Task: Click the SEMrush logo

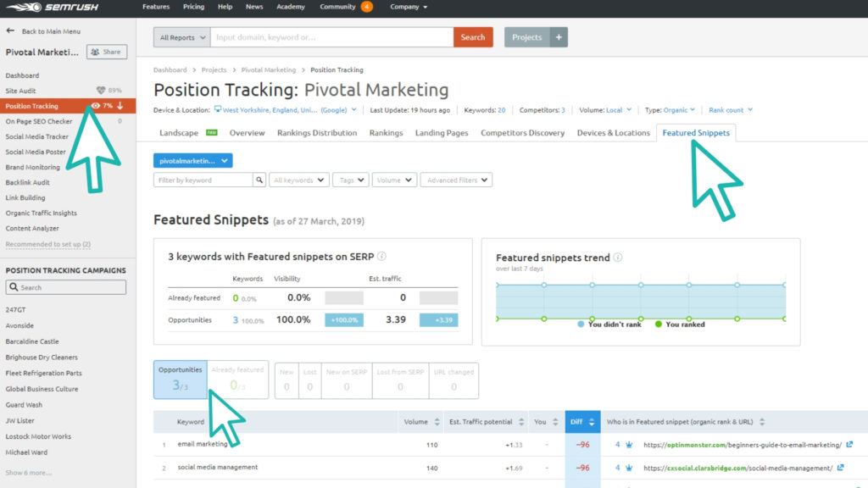Action: [x=53, y=7]
